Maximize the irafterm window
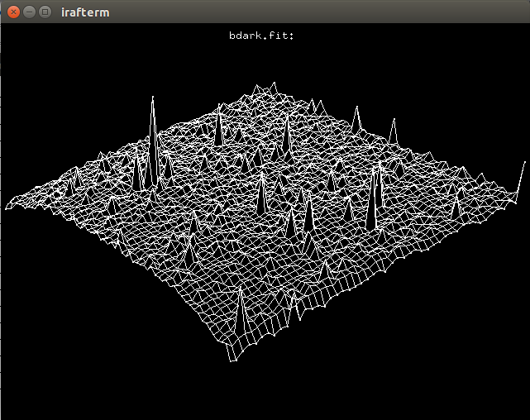This screenshot has width=530, height=420. click(45, 12)
